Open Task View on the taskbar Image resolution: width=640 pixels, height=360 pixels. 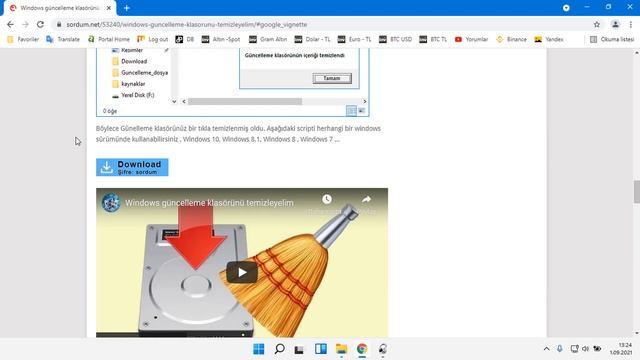click(299, 349)
